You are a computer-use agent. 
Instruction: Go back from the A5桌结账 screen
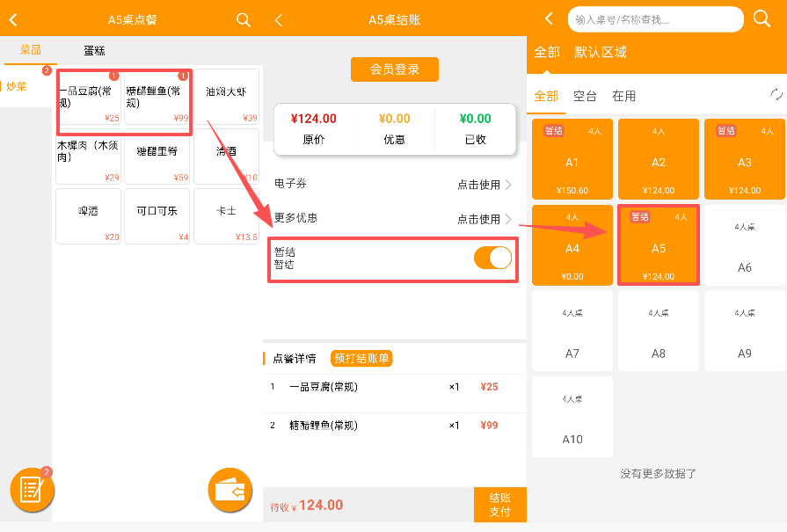click(278, 19)
